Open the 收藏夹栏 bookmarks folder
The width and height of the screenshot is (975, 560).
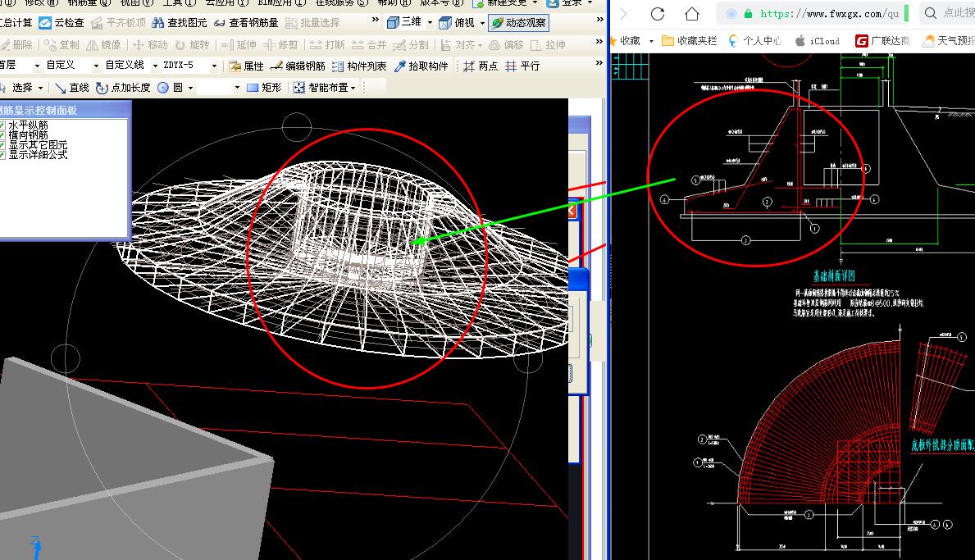tap(689, 41)
